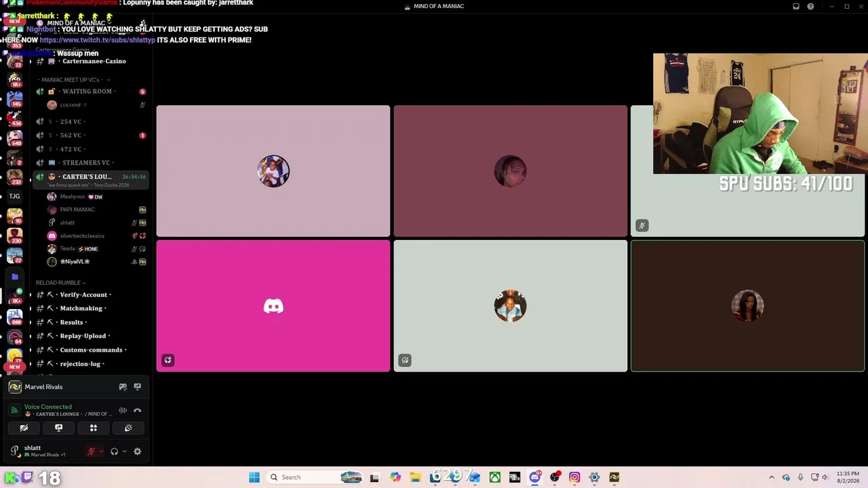Viewport: 868px width, 488px height.
Task: Open Twitch icon on taskbar left
Action: pyautogui.click(x=28, y=477)
